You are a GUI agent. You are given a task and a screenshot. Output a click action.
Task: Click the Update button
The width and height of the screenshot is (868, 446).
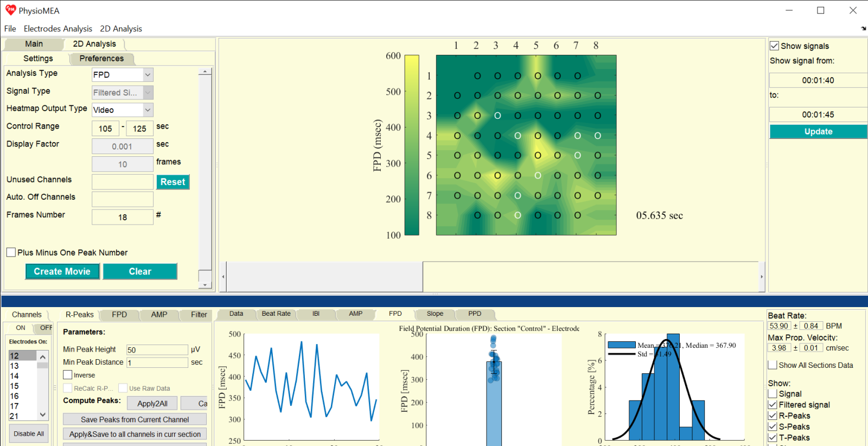[818, 132]
